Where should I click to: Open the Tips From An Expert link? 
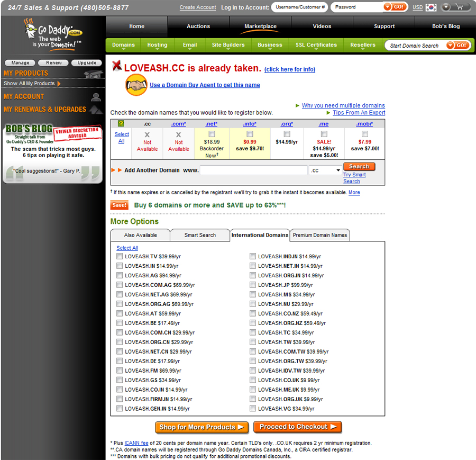click(x=359, y=113)
